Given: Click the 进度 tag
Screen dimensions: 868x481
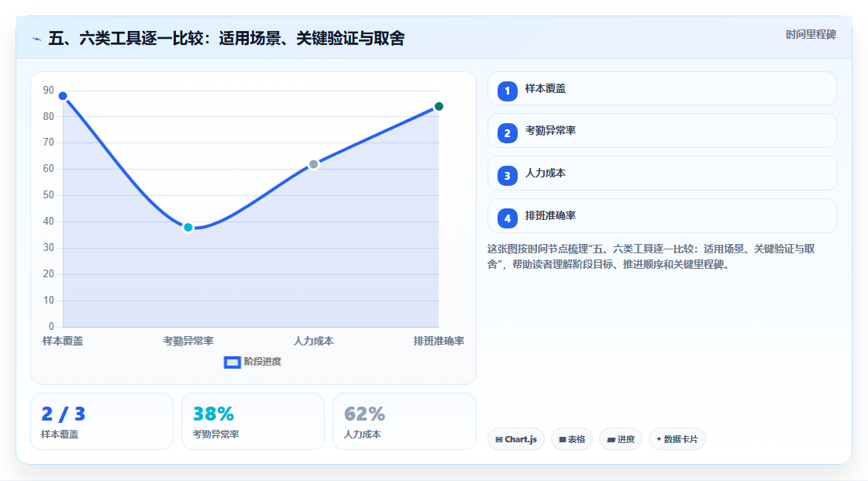Looking at the screenshot, I should click(x=621, y=439).
